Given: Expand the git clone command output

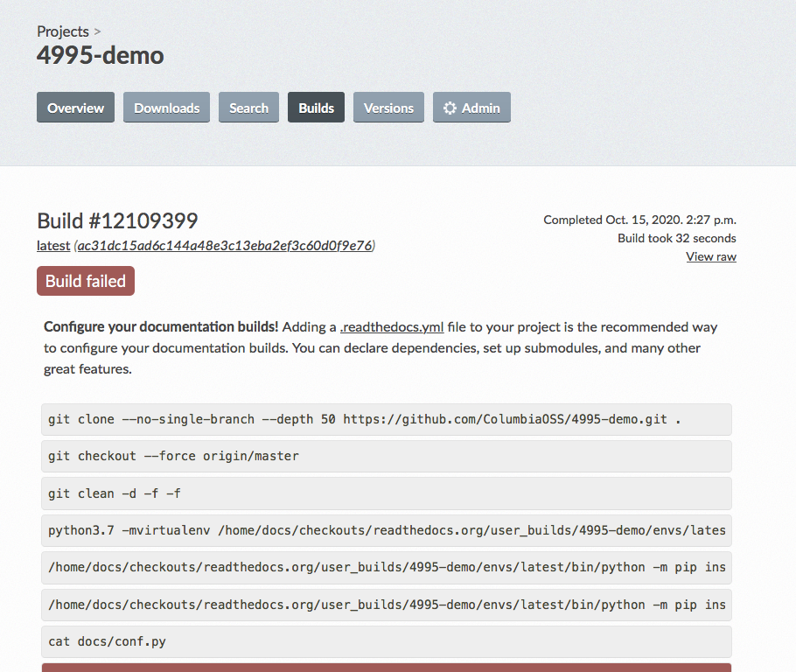Looking at the screenshot, I should click(x=387, y=419).
